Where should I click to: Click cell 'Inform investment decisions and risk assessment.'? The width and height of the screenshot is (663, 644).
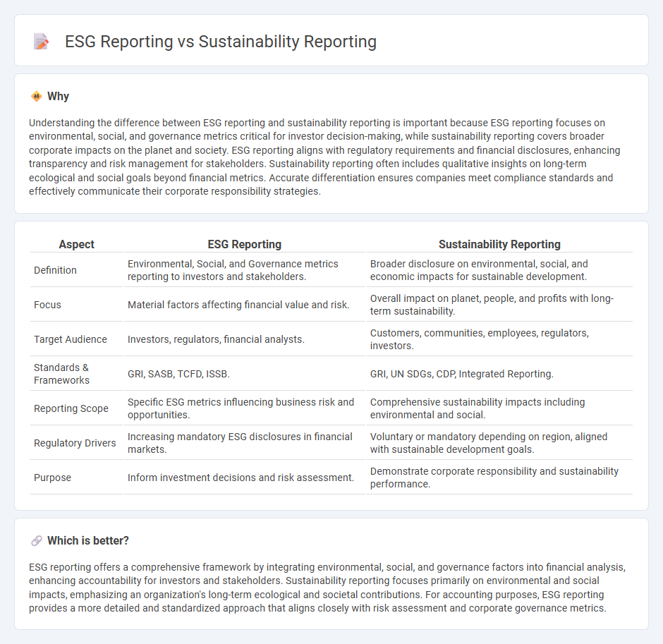pyautogui.click(x=241, y=478)
